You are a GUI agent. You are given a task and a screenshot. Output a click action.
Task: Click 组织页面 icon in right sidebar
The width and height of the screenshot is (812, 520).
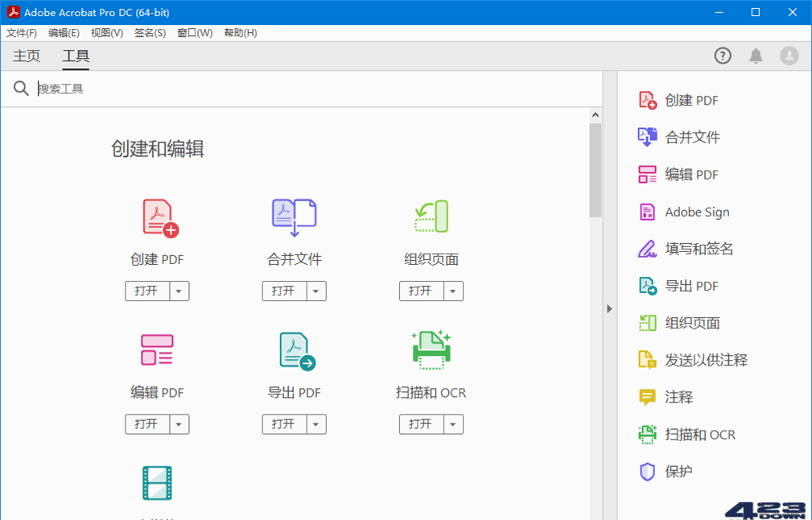click(x=647, y=323)
